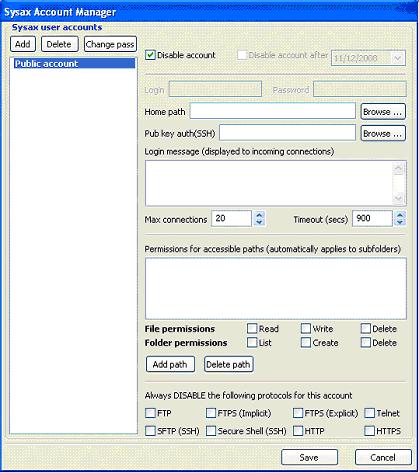Increase Max connections with up arrow
Screen dimensions: 419x473
[x=259, y=215]
